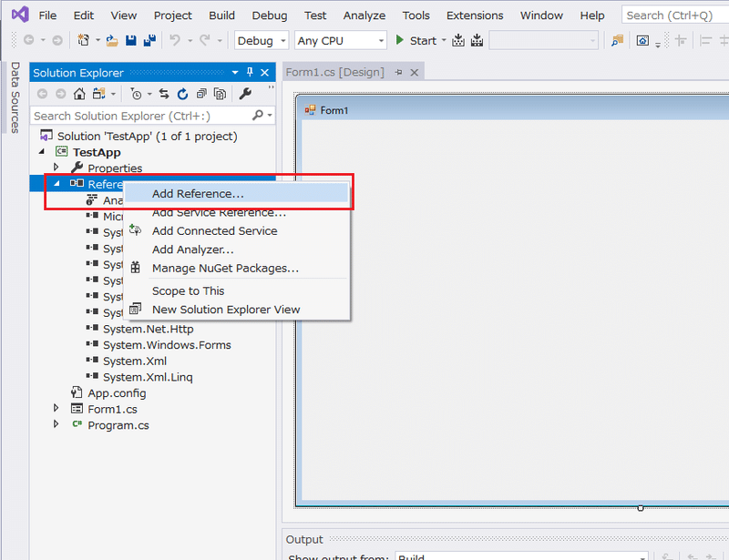The width and height of the screenshot is (729, 560).
Task: Click the Search (Ctrl+Q) box
Action: click(675, 15)
